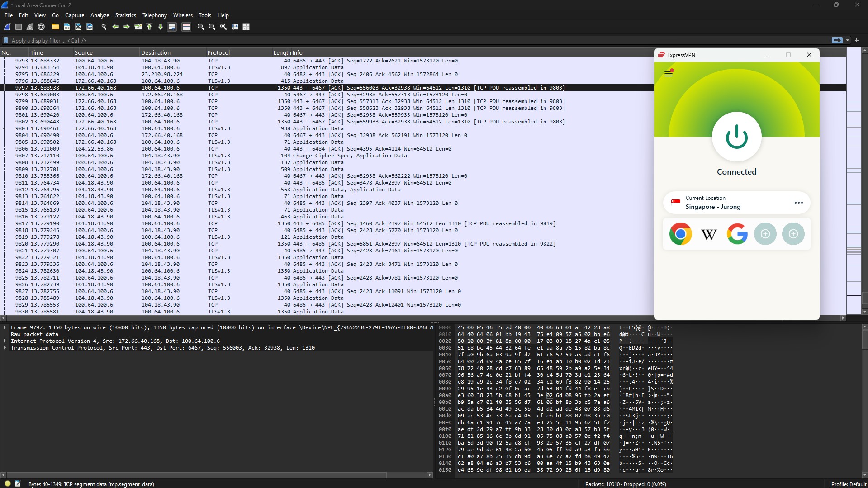Open Find a packet magnifier
868x488 pixels.
click(104, 27)
